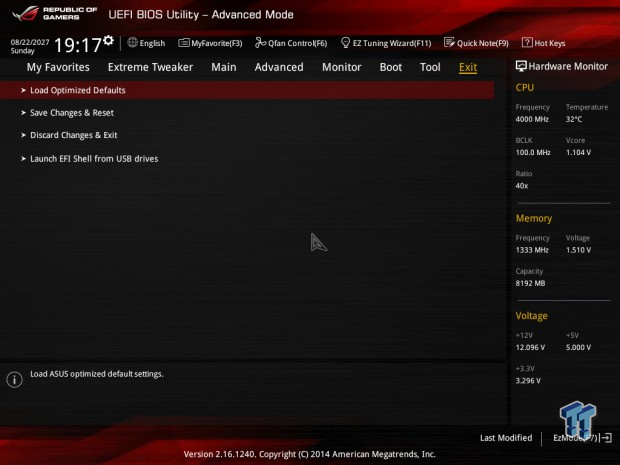Open Qfan Control(F6) text label
The height and width of the screenshot is (465, 620).
(x=298, y=43)
